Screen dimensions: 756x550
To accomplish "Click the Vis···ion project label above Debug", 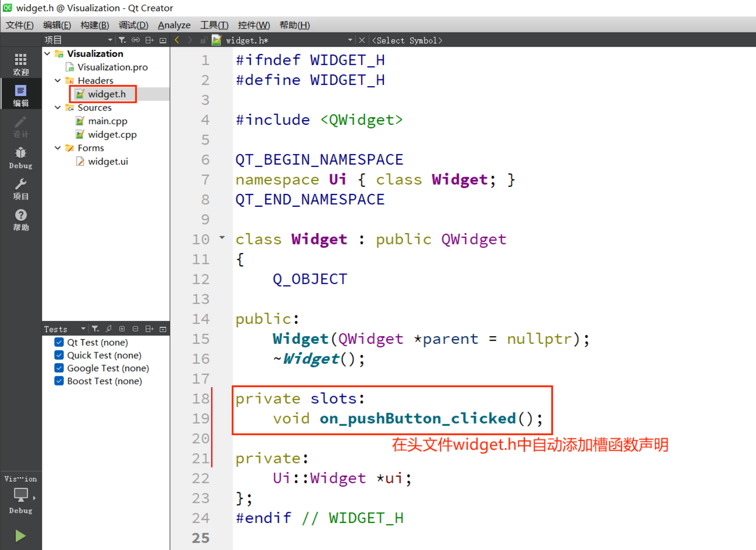I will [21, 479].
